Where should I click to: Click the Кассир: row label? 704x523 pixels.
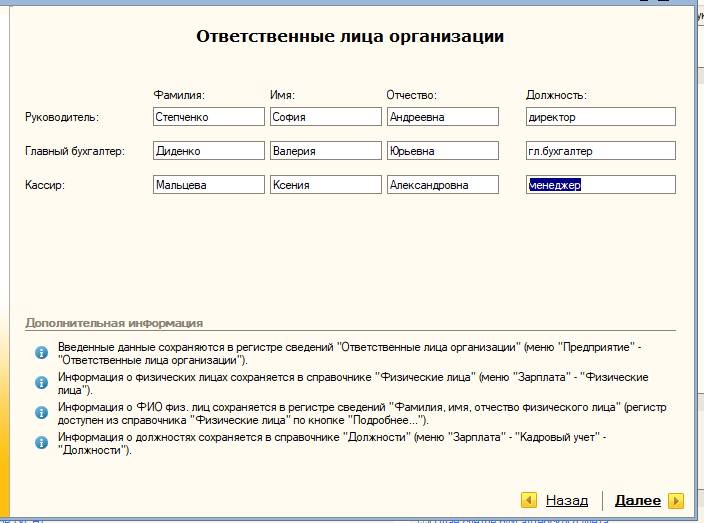pos(45,185)
